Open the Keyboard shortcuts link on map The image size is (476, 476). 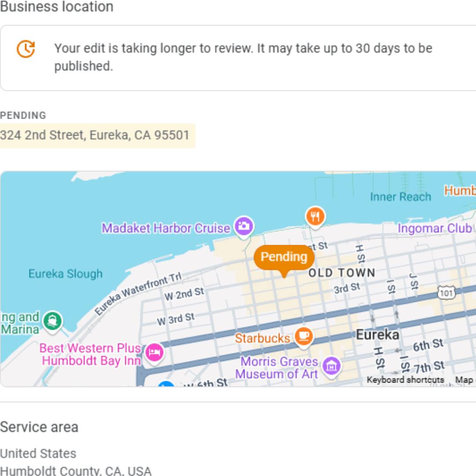(405, 380)
